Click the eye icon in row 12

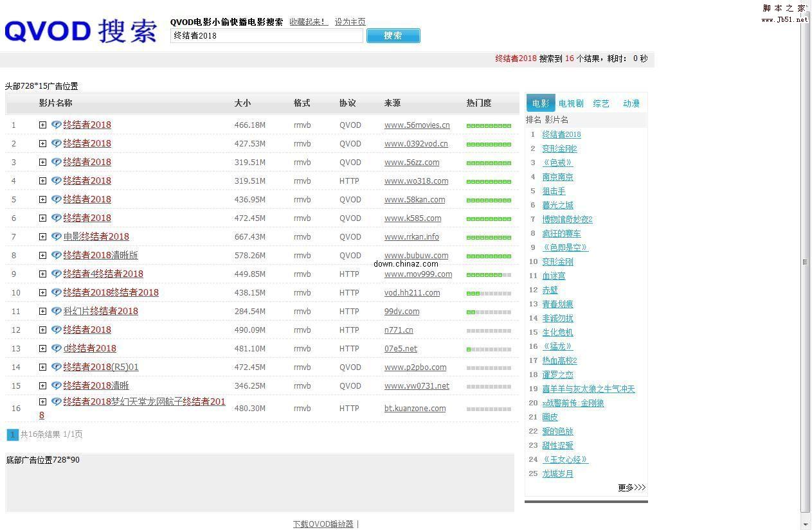coord(57,330)
